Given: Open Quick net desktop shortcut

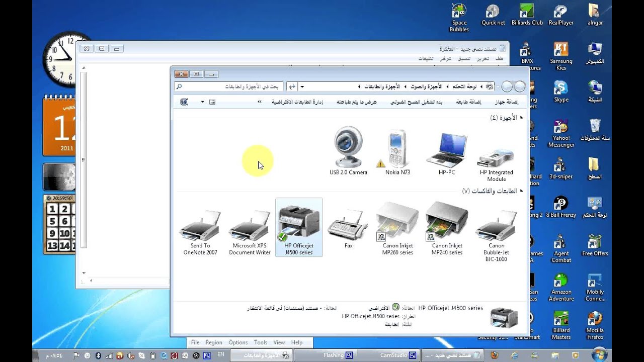Looking at the screenshot, I should click(493, 15).
